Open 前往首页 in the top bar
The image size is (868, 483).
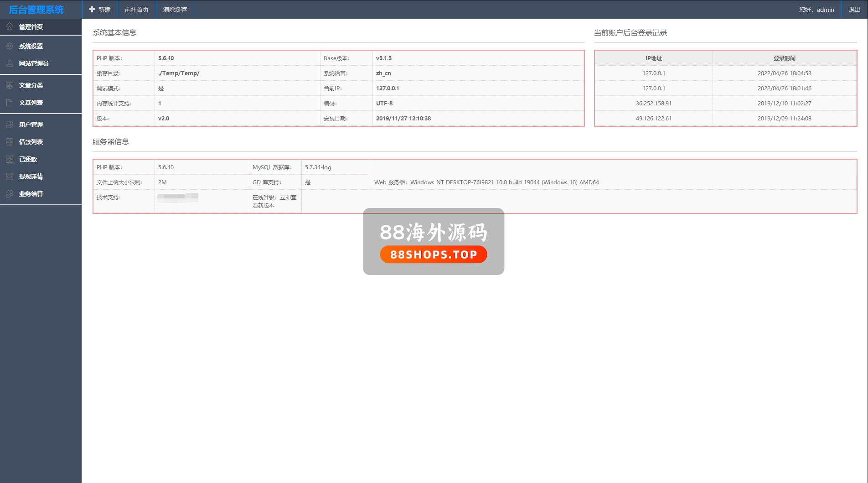pos(137,10)
